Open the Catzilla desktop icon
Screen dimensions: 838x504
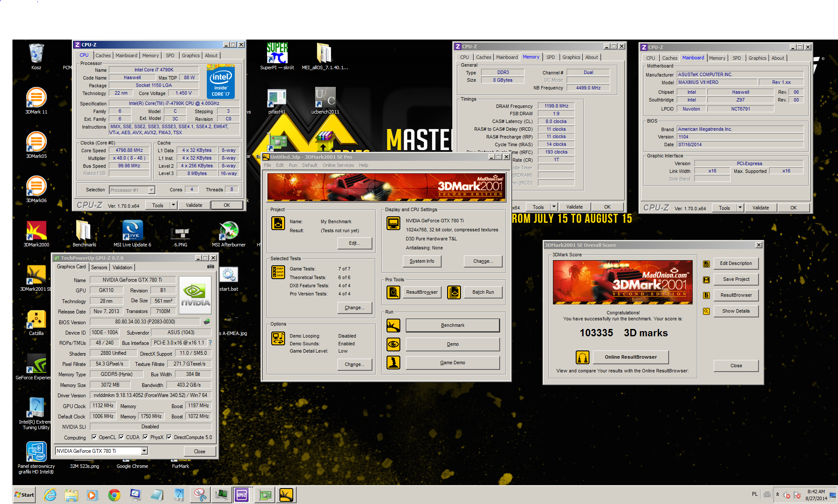tap(37, 323)
